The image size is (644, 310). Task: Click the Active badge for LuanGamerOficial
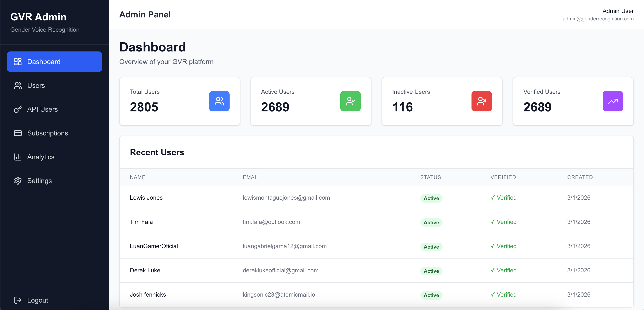[431, 247]
